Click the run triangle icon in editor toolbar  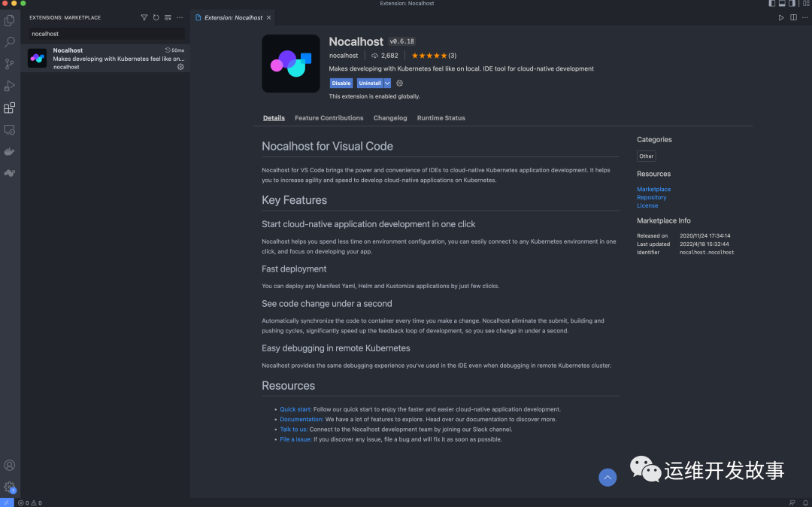tap(781, 17)
